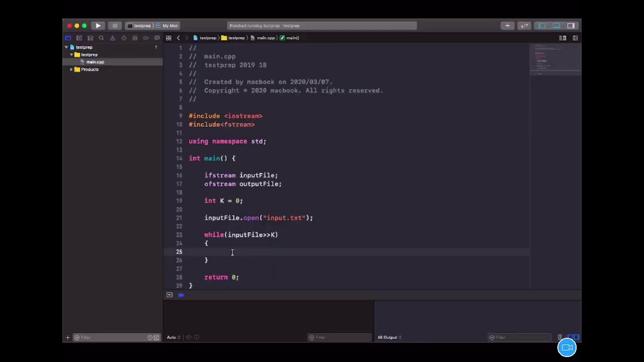Show only recently modified files

[x=150, y=337]
